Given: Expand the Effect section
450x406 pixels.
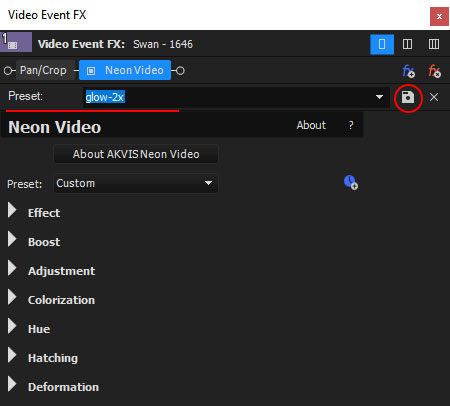Looking at the screenshot, I should [12, 210].
